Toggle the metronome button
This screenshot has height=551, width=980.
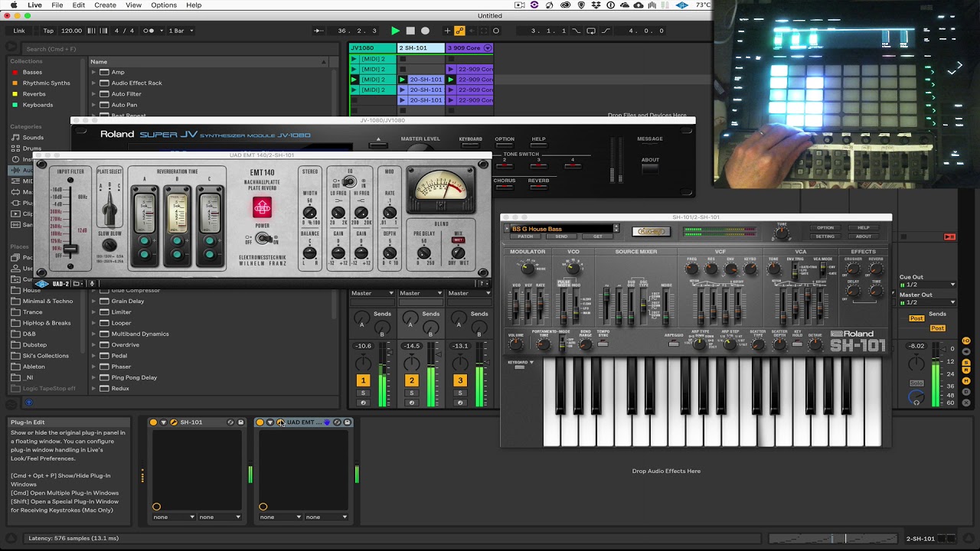click(149, 31)
